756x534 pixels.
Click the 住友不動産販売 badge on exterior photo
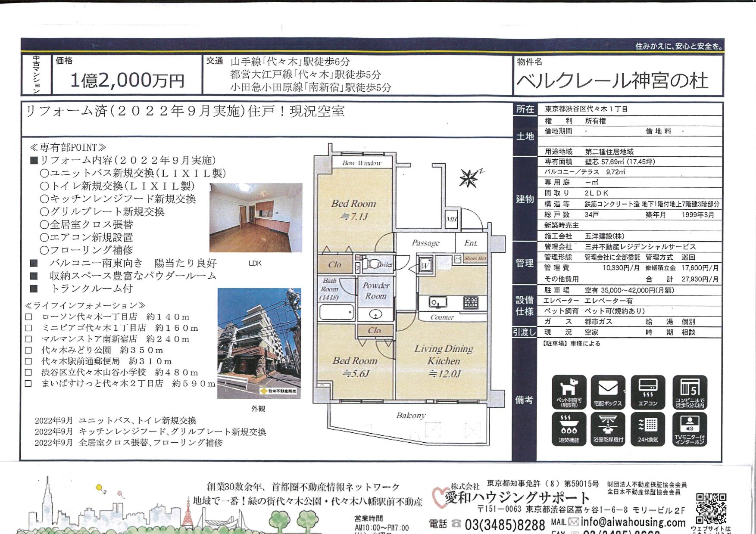pyautogui.click(x=279, y=391)
